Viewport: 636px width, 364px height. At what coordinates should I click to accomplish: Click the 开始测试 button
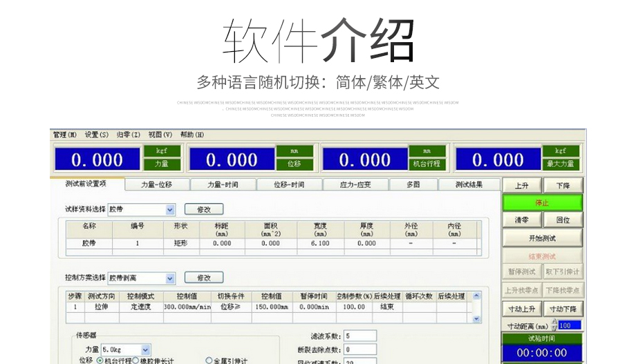[542, 238]
